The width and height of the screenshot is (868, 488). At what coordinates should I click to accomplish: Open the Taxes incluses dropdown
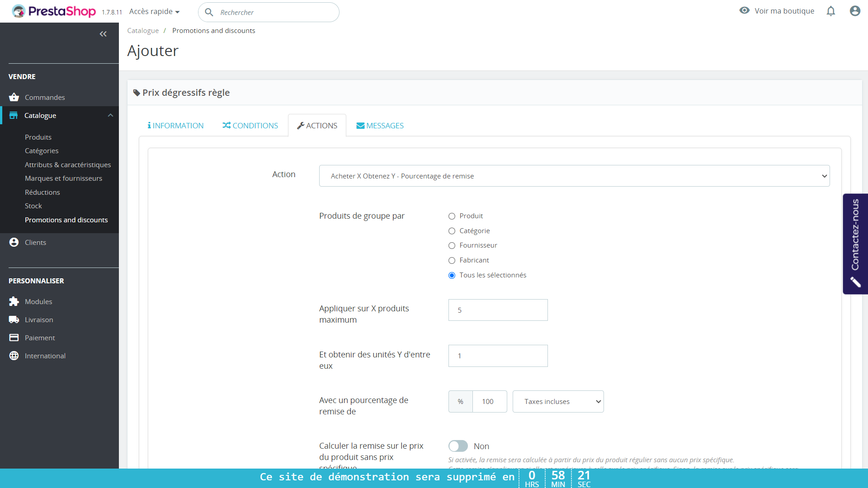click(558, 401)
